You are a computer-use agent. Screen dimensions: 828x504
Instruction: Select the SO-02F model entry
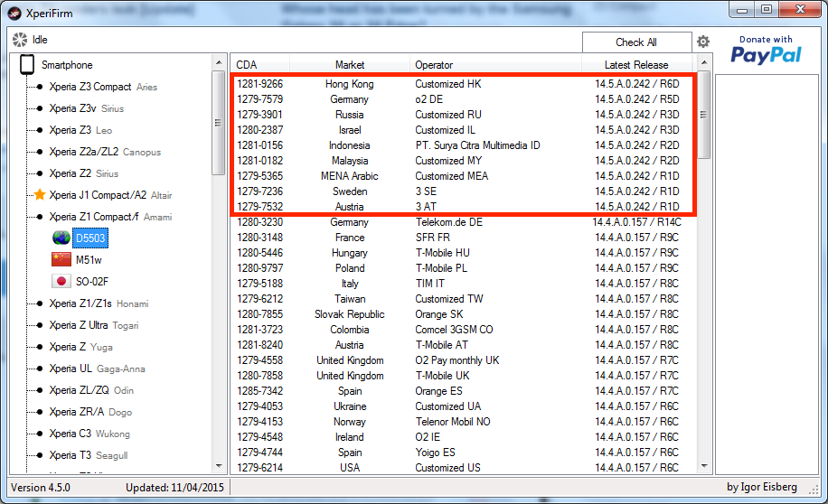tap(92, 281)
